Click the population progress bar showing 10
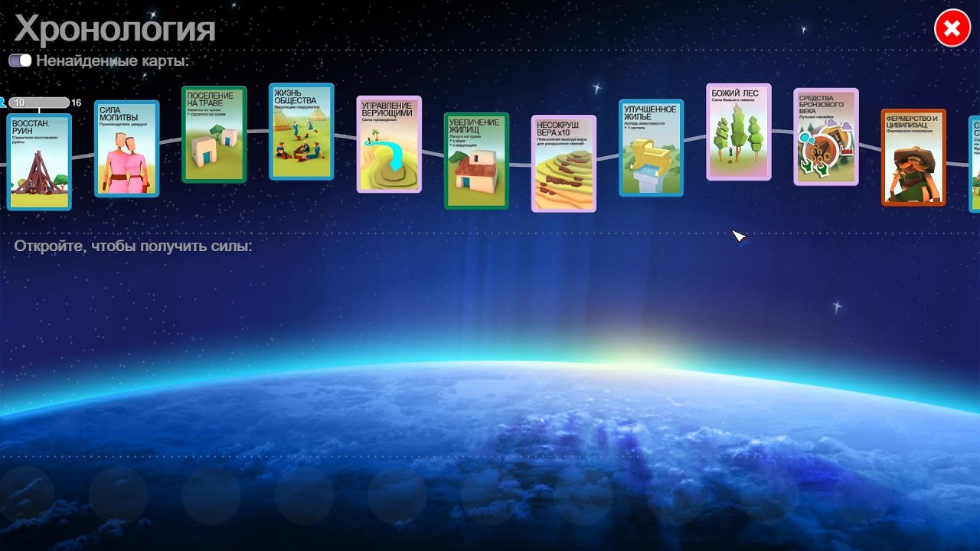The width and height of the screenshot is (980, 551). tap(38, 103)
